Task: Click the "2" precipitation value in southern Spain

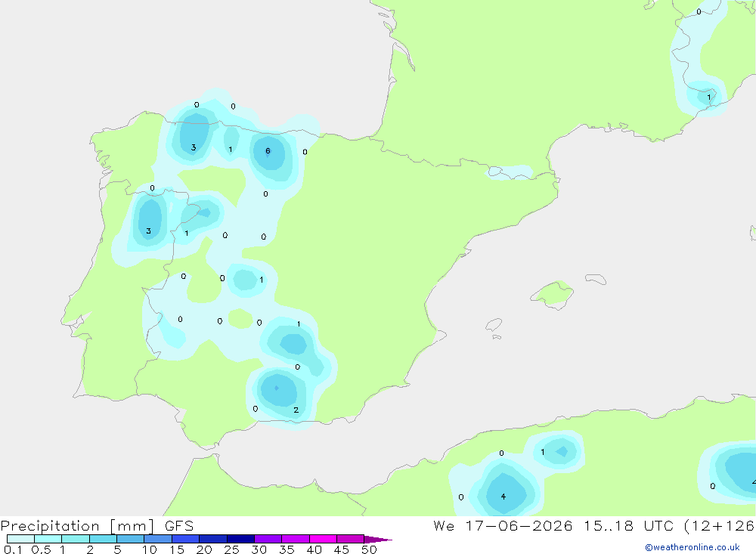Action: pyautogui.click(x=296, y=410)
